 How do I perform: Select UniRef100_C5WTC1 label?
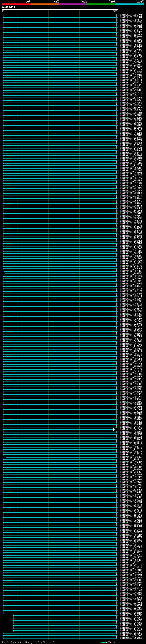click(131, 638)
